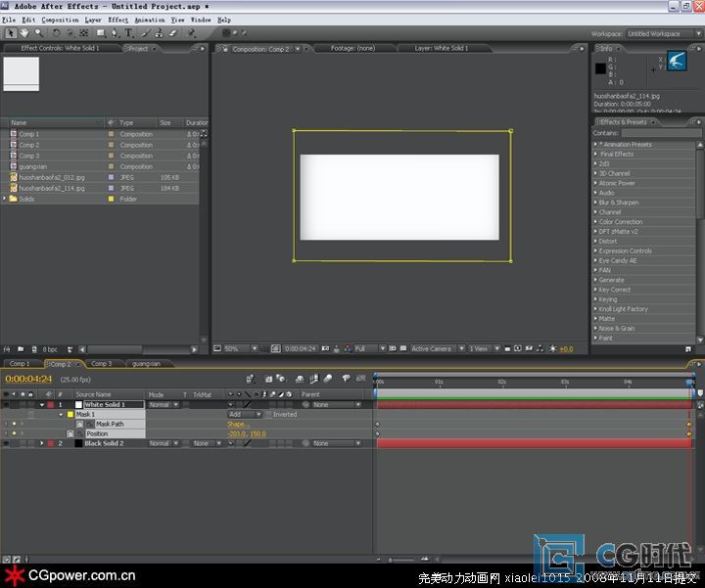Select the Puppet Pin tool
Viewport: 705px width, 588px height.
pos(191,33)
